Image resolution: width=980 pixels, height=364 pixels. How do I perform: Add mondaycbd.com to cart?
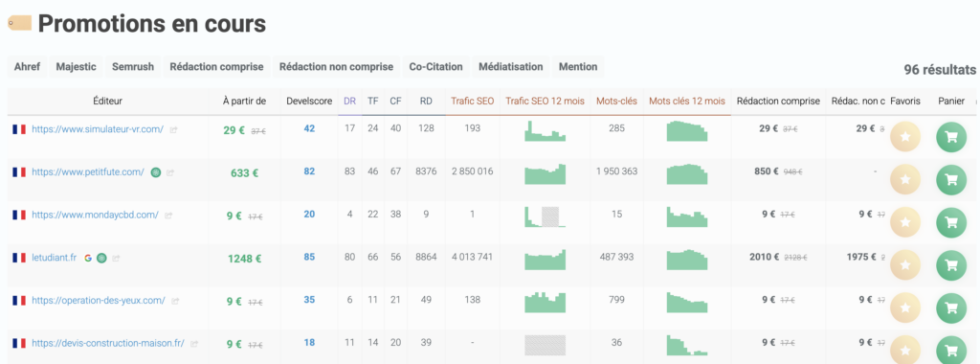[x=951, y=222]
